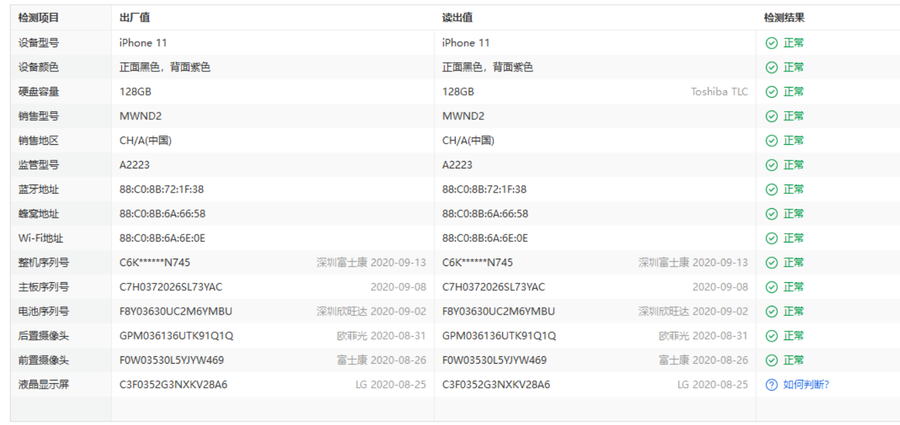The height and width of the screenshot is (425, 900).
Task: Select the 后置摄像头 row label
Action: click(44, 336)
